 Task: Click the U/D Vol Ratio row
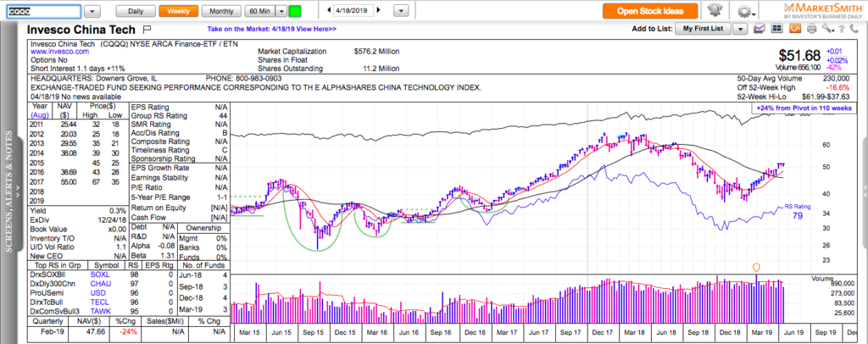click(78, 247)
